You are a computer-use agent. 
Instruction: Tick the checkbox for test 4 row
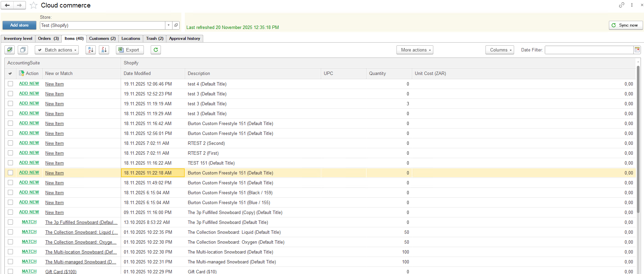[11, 84]
